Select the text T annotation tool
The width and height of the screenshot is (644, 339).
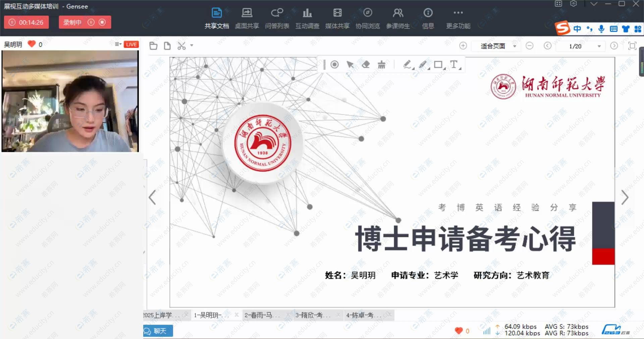[x=455, y=64]
